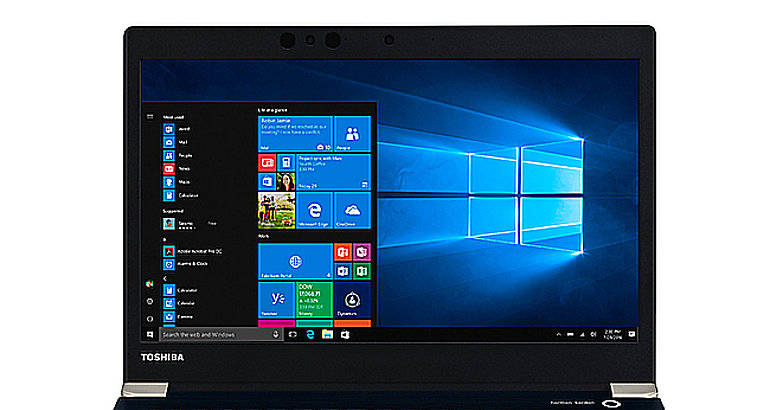Screen dimensions: 770x410
Task: Open Calendar in the app list
Action: tap(179, 303)
